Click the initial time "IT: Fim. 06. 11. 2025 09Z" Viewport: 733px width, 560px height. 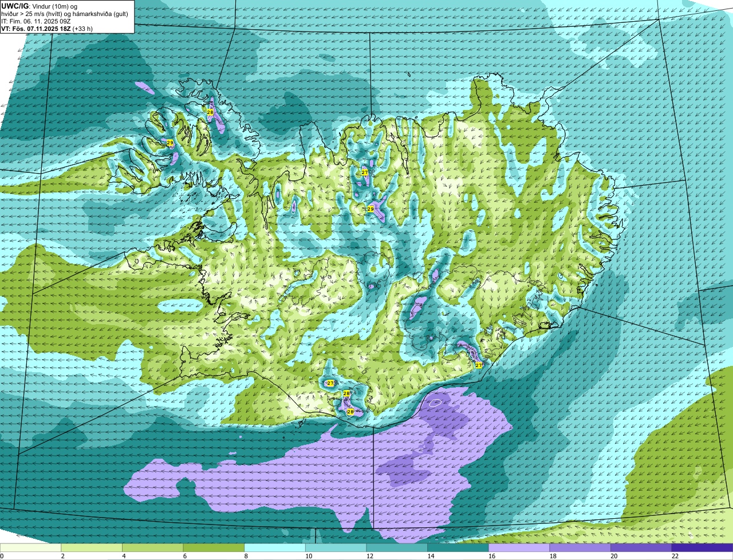tap(37, 21)
